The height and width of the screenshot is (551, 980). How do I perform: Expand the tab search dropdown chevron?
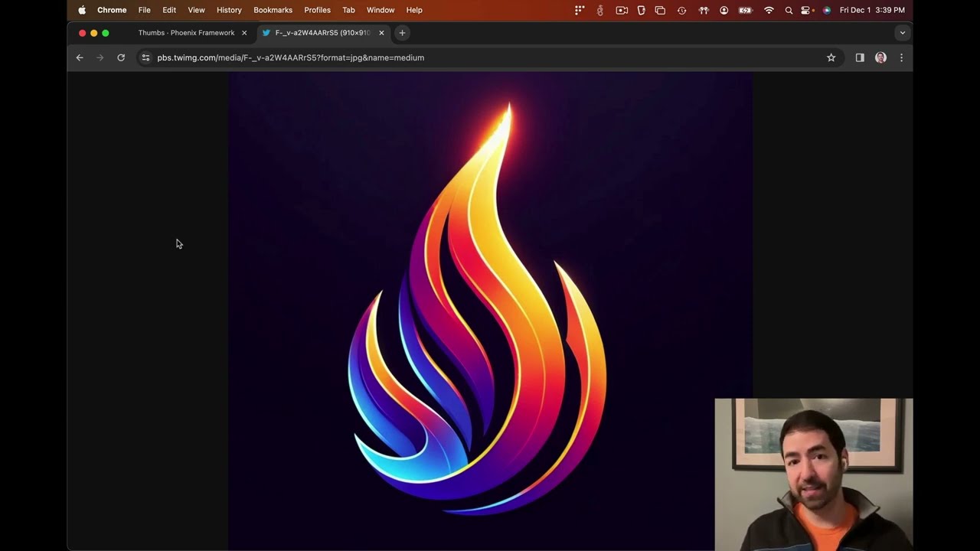(902, 33)
